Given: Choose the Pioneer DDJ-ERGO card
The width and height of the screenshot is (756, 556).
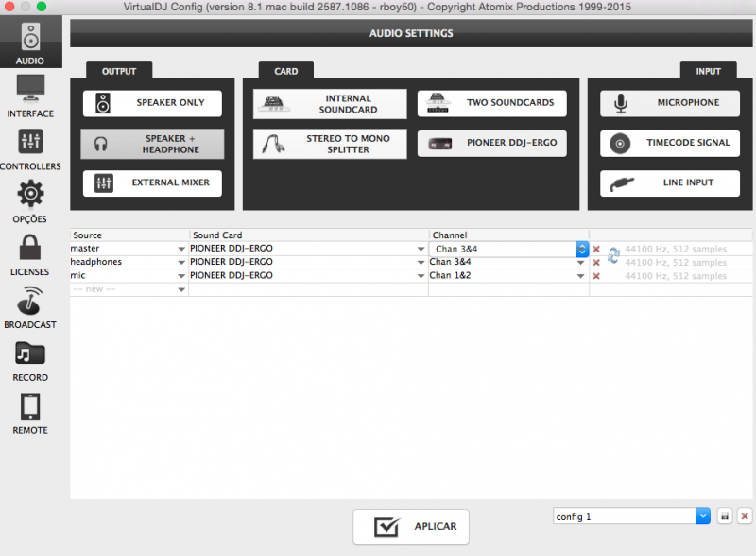Looking at the screenshot, I should pos(491,144).
